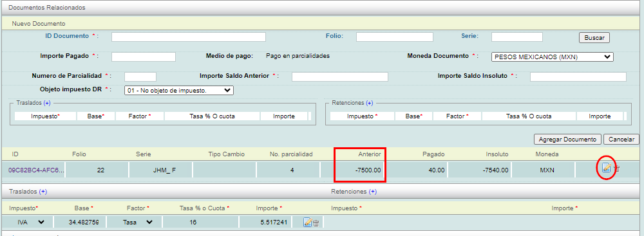Open the IVA Impuesto dropdown
Image resolution: width=644 pixels, height=236 pixels.
[30, 222]
